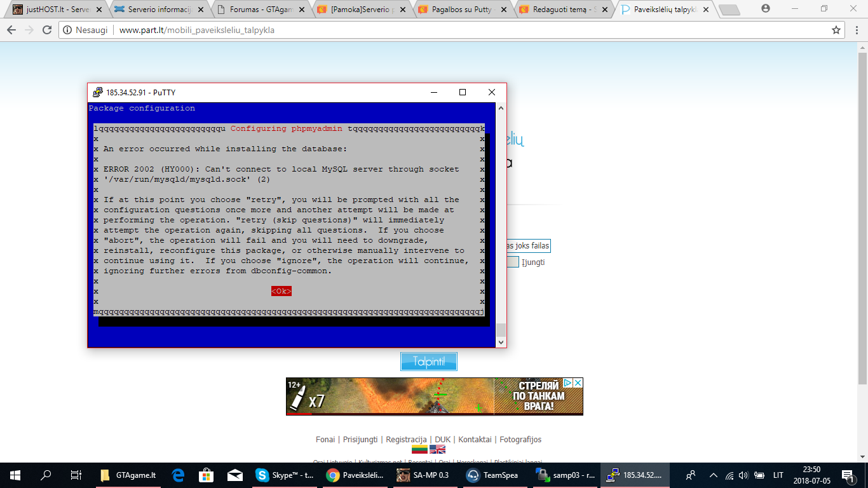This screenshot has width=868, height=488.
Task: Check battery status tray icon
Action: 759,475
